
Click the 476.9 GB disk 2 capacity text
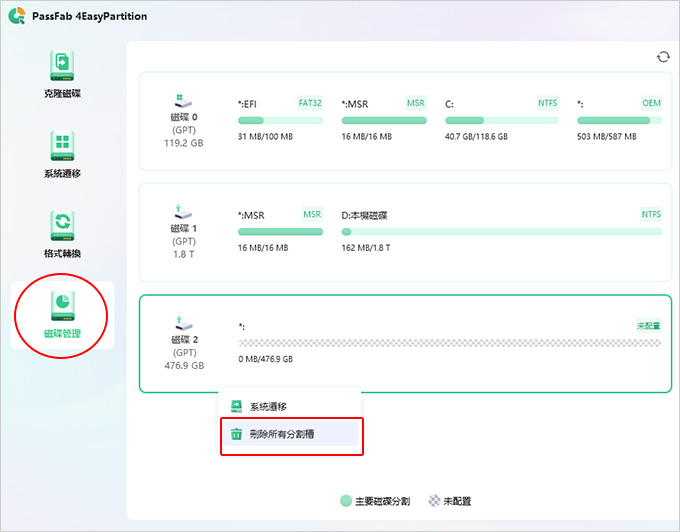pos(184,366)
